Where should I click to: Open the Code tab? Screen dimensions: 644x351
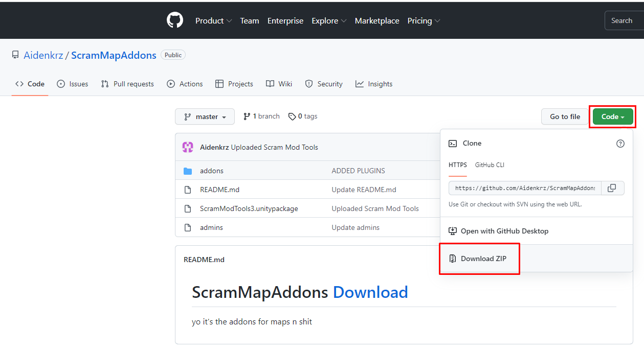(30, 84)
